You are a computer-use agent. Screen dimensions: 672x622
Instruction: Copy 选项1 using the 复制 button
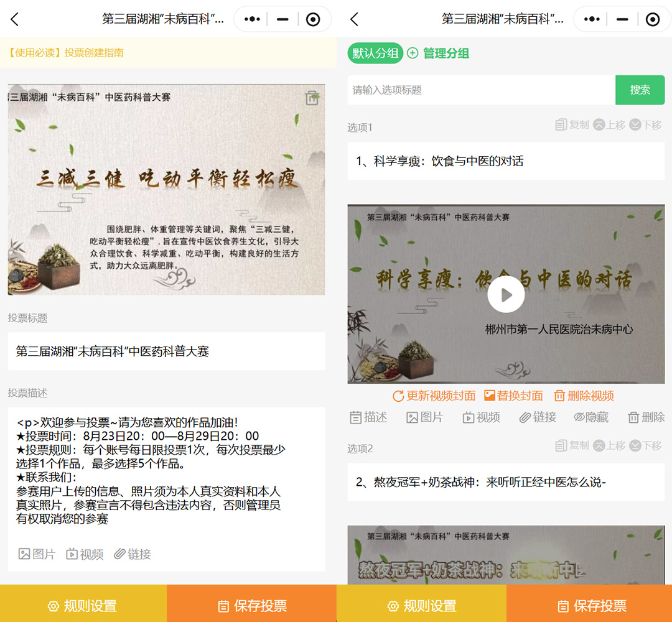pyautogui.click(x=572, y=125)
